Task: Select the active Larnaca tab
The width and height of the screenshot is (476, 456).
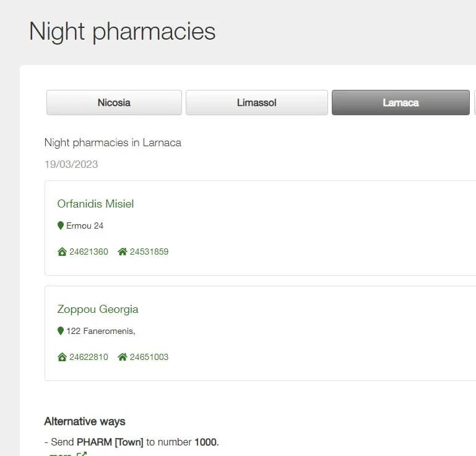Action: (x=400, y=103)
